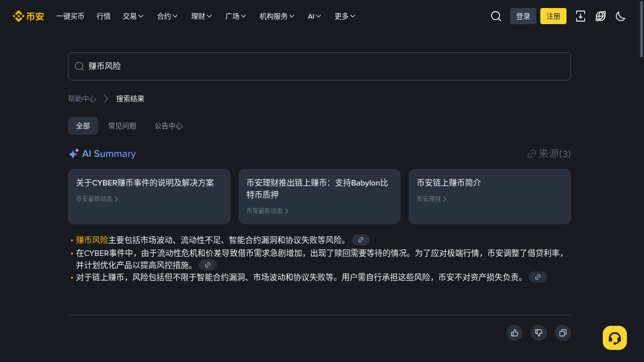Viewport: 644px width, 362px height.
Task: Open 关于CYBER赚币事件的说明及解决方案 card
Action: pyautogui.click(x=149, y=197)
